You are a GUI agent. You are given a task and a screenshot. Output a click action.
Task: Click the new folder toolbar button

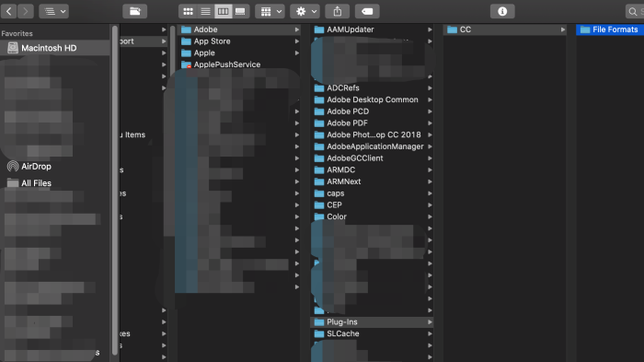134,11
